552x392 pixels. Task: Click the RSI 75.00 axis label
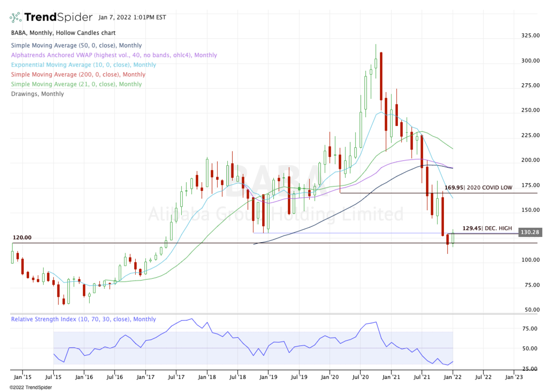[531, 329]
